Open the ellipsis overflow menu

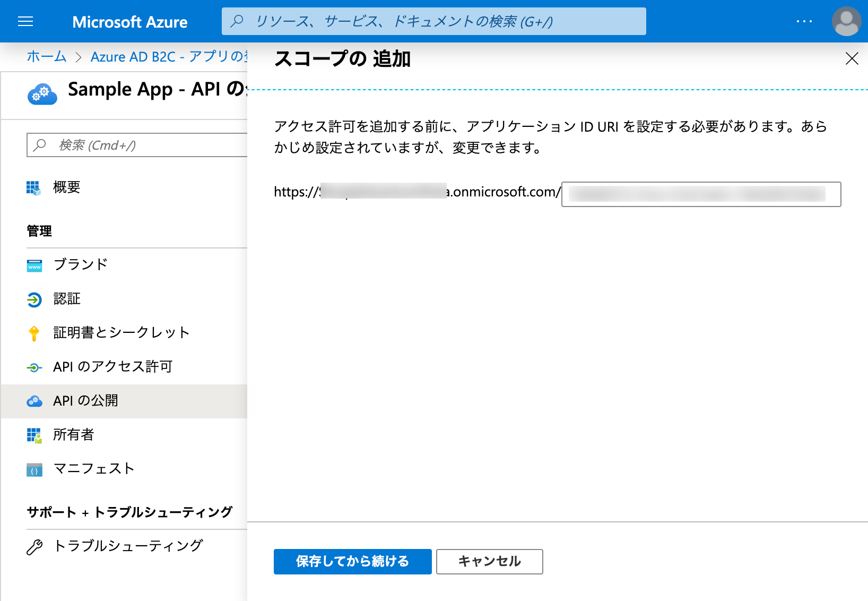coord(805,21)
